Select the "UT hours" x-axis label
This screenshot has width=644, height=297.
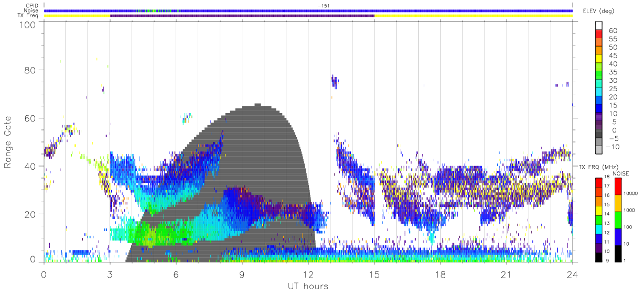[x=307, y=287]
